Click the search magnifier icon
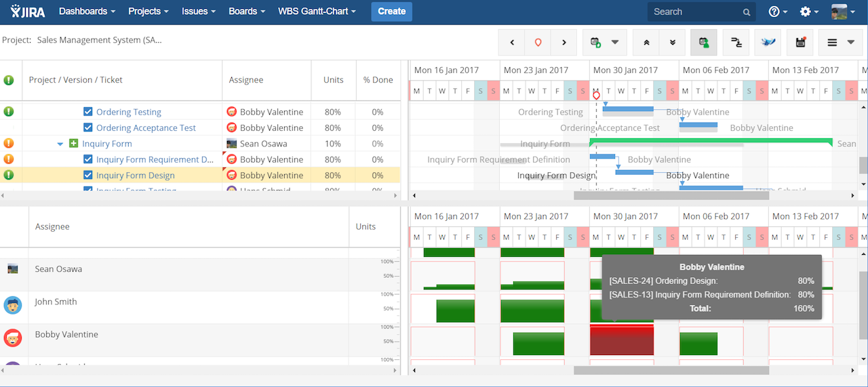The image size is (868, 387). click(x=747, y=12)
